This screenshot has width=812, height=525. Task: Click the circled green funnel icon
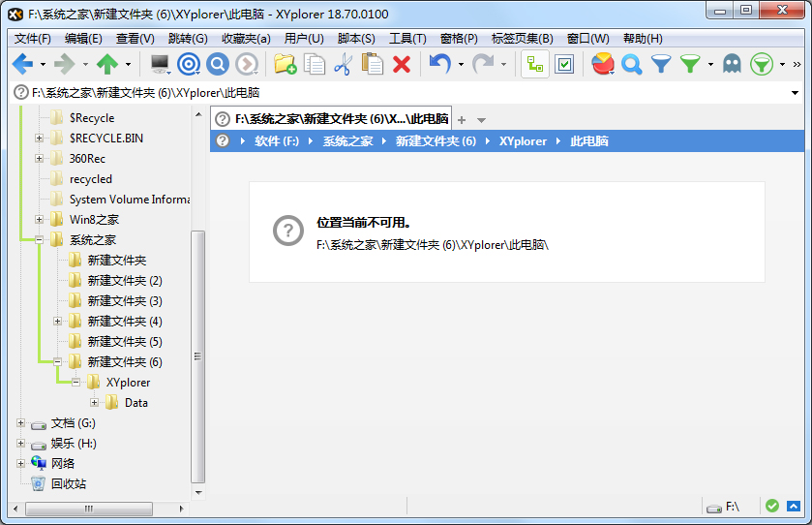pyautogui.click(x=762, y=64)
